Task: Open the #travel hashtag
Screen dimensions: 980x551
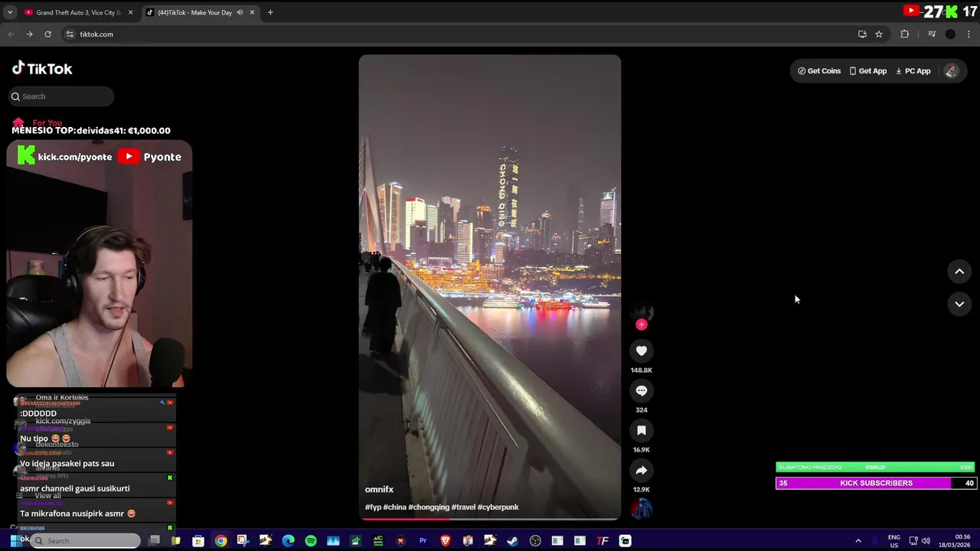Action: (x=463, y=507)
